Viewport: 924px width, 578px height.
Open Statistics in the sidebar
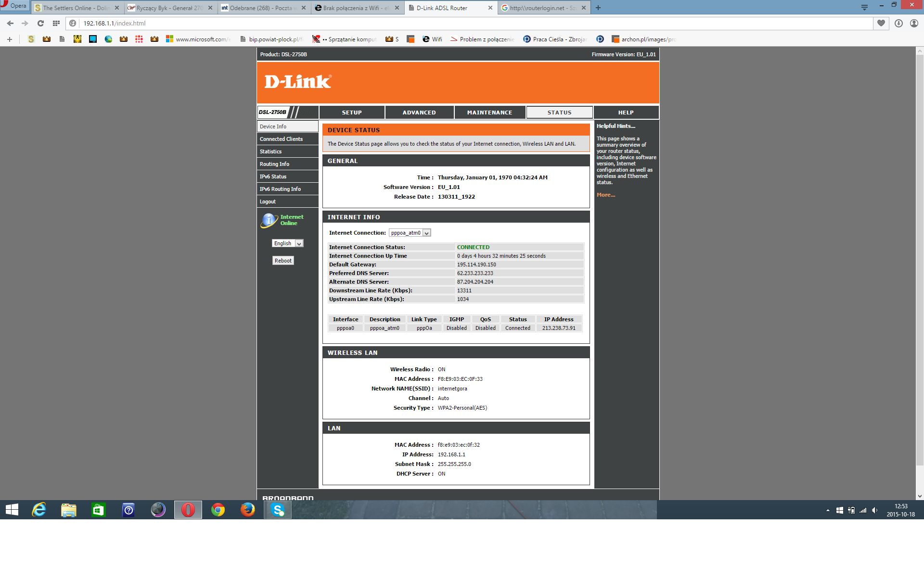pyautogui.click(x=287, y=151)
